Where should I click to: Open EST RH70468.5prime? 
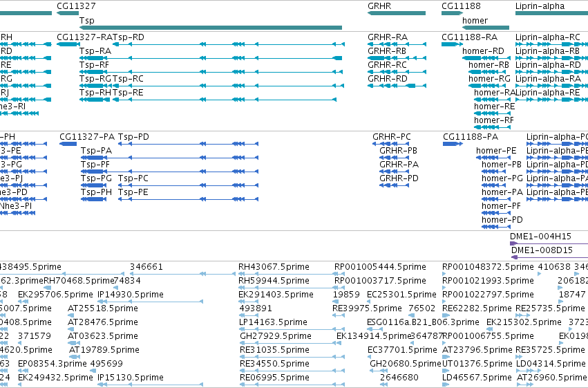pos(79,281)
